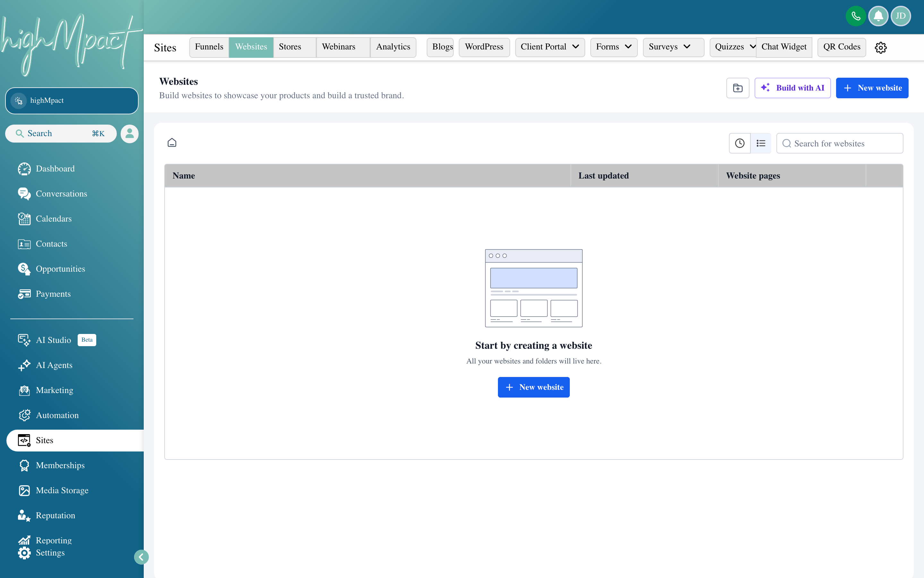This screenshot has height=578, width=924.
Task: Expand the Forms dropdown
Action: 614,47
